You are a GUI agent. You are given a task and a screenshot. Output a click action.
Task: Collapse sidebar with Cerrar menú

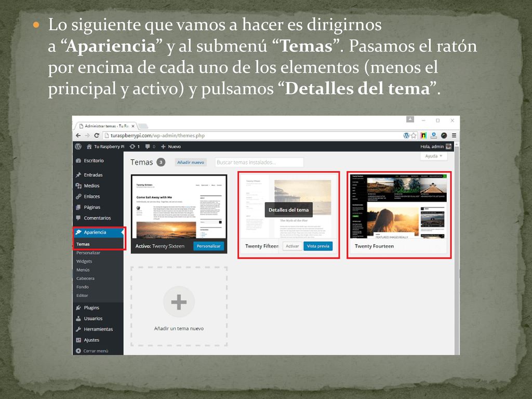coord(98,351)
